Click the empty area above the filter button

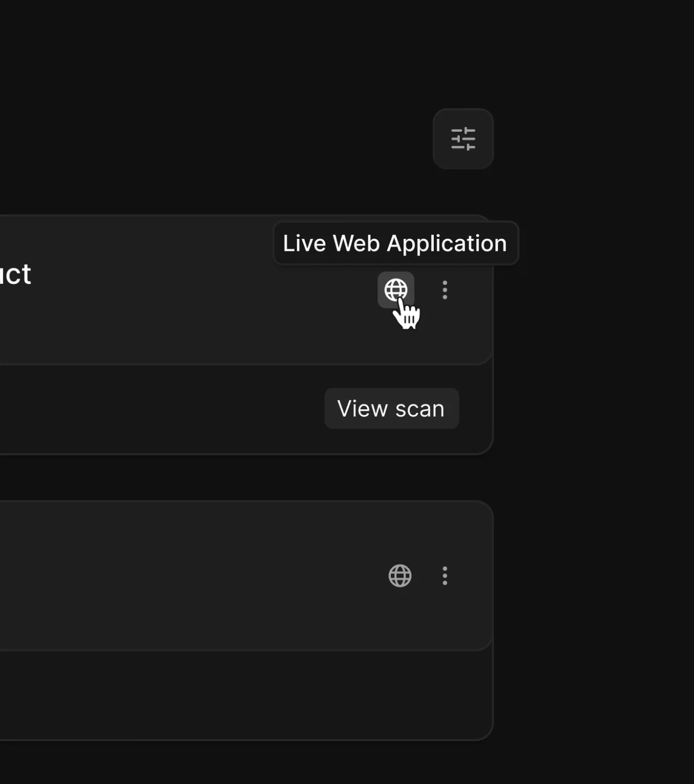click(x=463, y=52)
